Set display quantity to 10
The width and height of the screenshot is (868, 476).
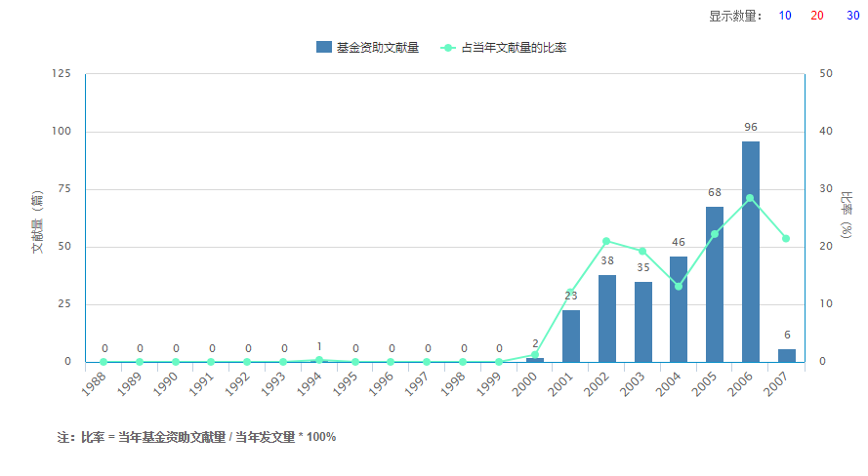pos(785,16)
